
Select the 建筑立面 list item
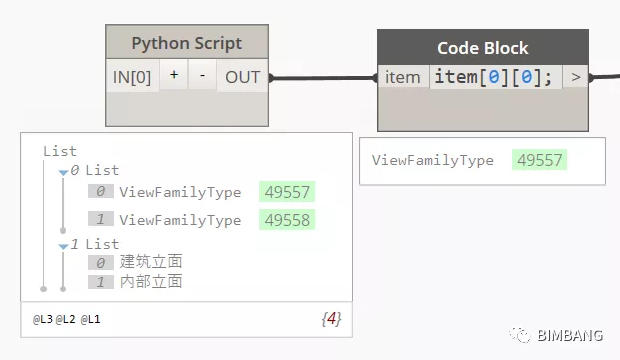coord(151,262)
